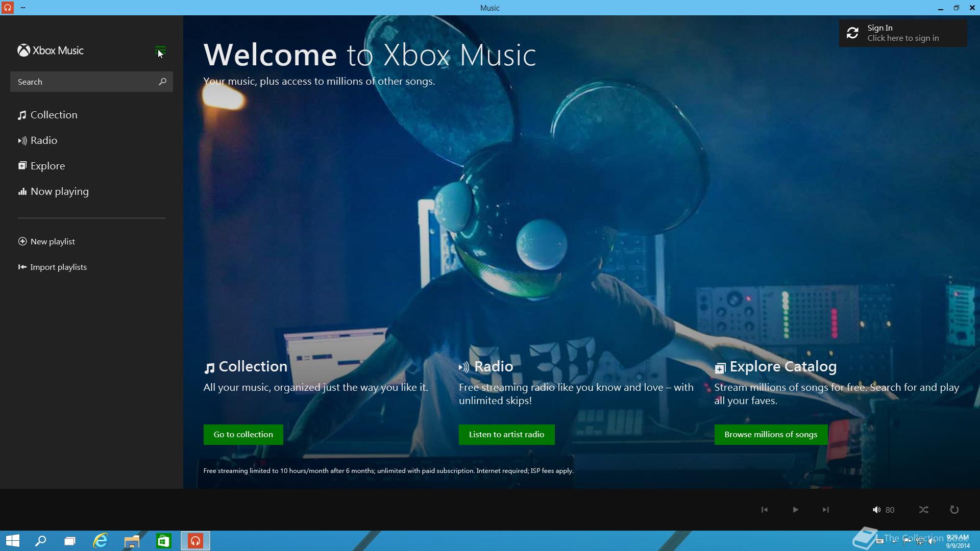Skip to next track
Screen dimensions: 980x551
[825, 510]
